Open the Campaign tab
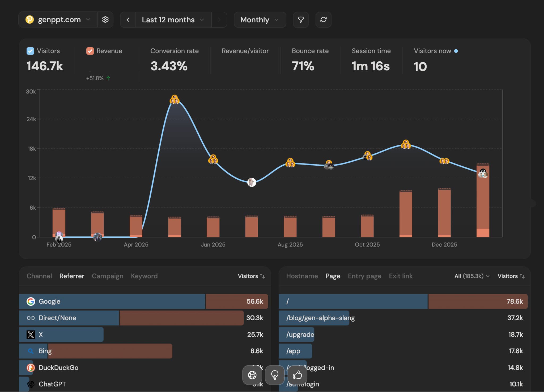544x392 pixels. tap(107, 276)
